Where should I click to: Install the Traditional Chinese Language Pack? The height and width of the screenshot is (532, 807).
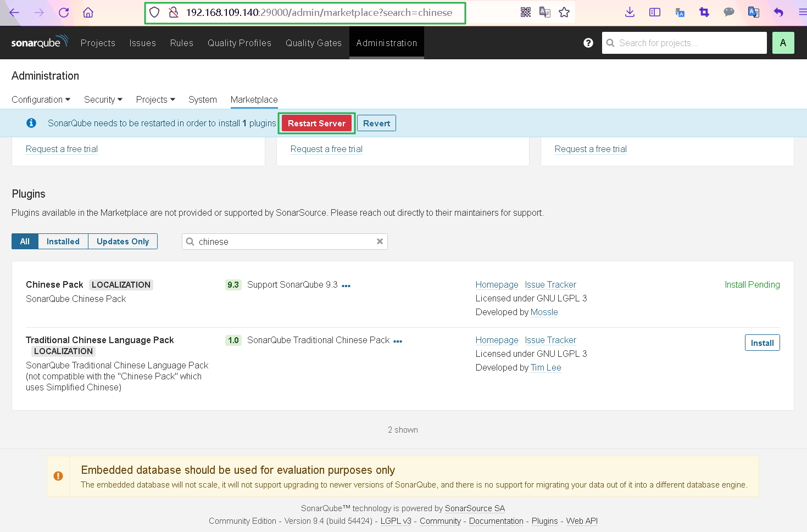point(763,343)
